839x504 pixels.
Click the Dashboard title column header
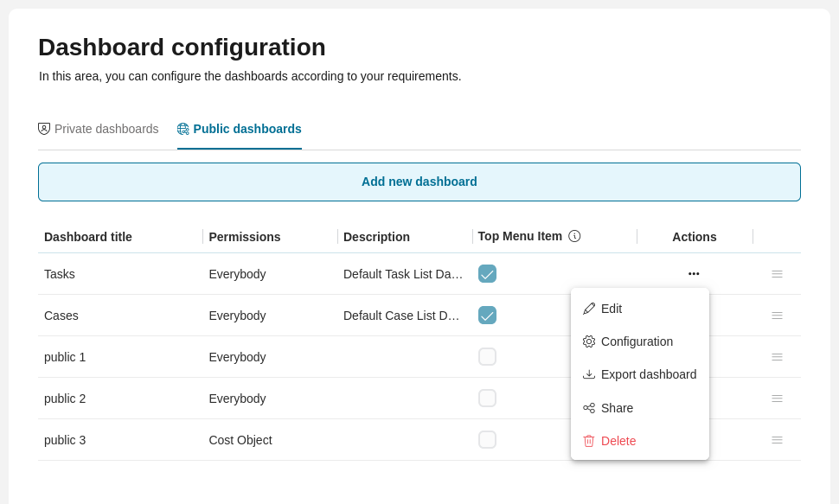click(x=87, y=237)
